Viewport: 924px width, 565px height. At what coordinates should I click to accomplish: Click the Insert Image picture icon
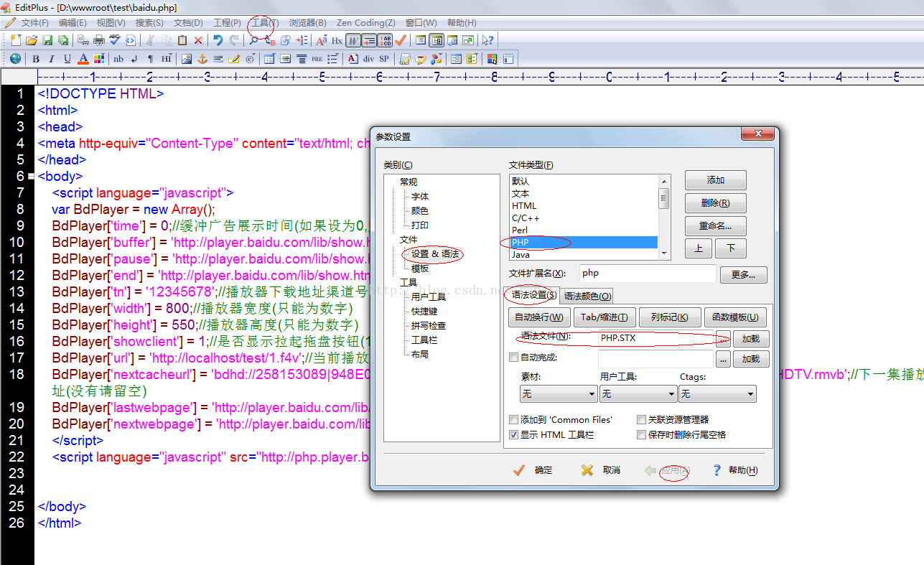pos(186,58)
